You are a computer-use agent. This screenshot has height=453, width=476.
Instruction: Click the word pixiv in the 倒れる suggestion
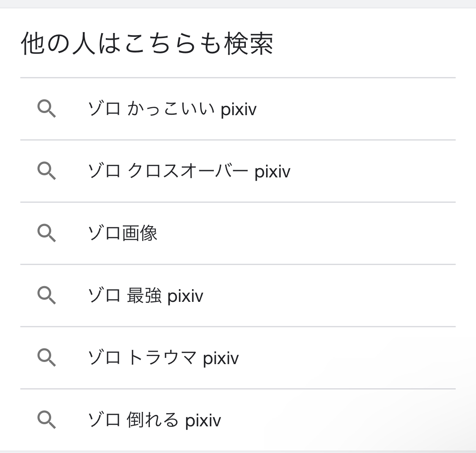pos(203,421)
